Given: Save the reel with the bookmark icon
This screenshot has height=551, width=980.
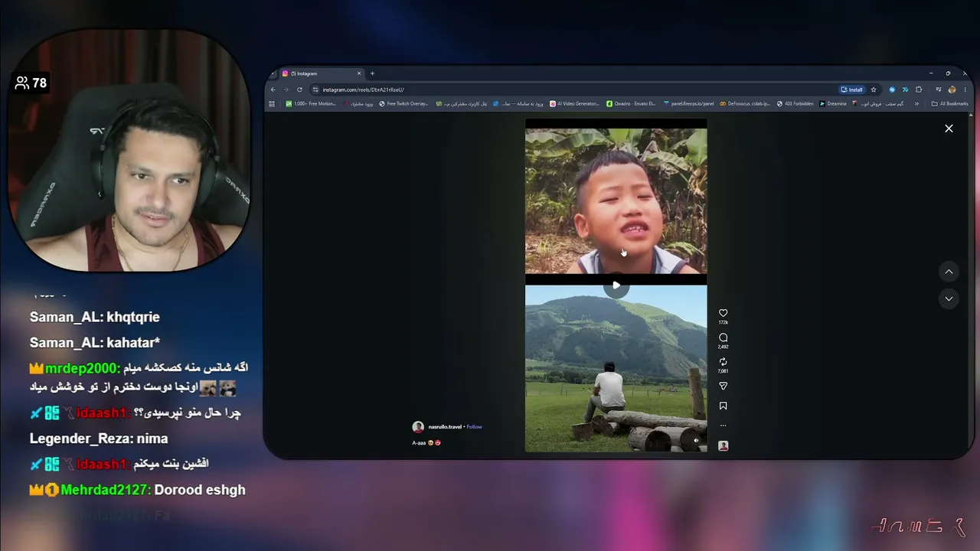Looking at the screenshot, I should click(x=723, y=406).
